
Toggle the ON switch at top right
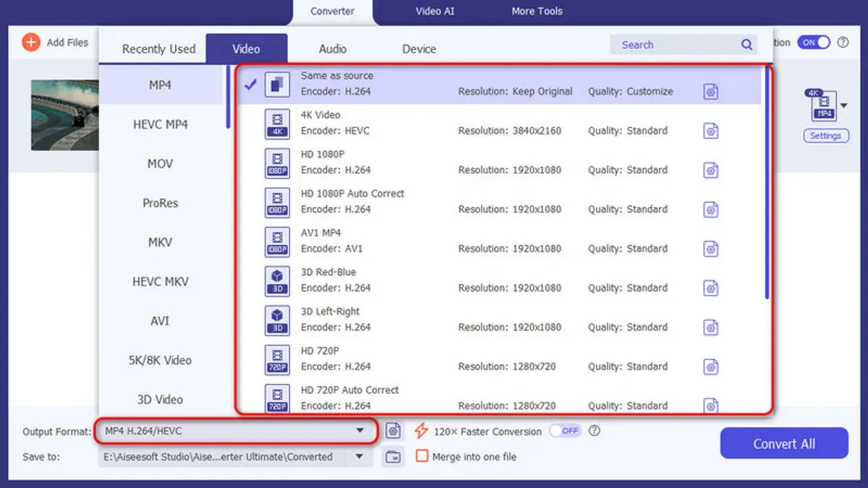tap(814, 43)
